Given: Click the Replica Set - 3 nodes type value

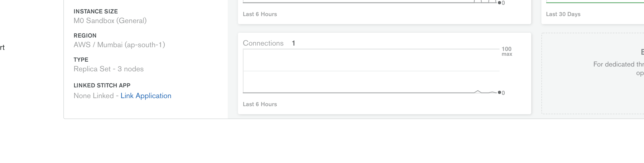Looking at the screenshot, I should pos(109,69).
